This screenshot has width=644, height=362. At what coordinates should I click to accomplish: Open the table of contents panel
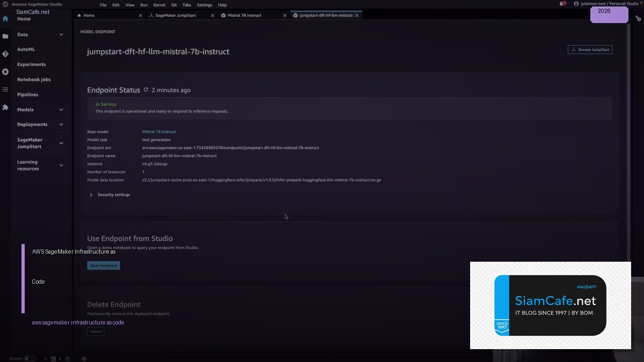click(x=5, y=90)
